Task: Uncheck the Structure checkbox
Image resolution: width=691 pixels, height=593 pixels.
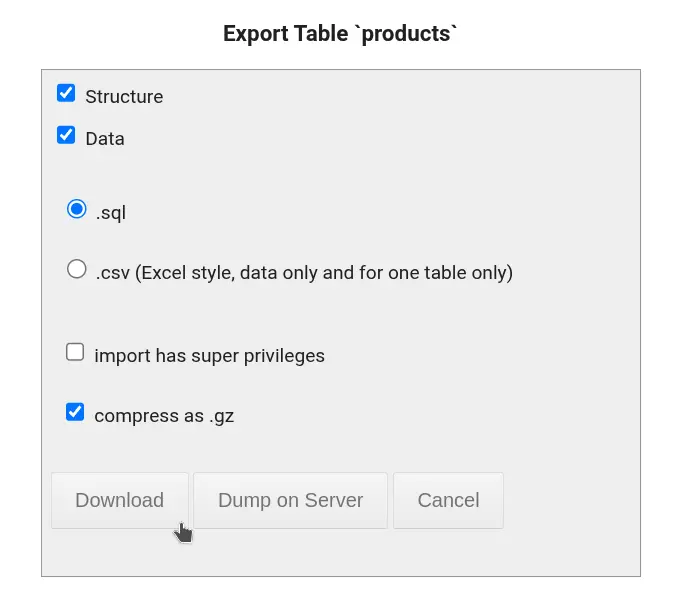Action: click(x=66, y=93)
